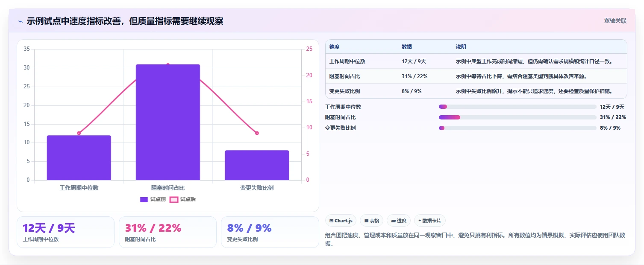Image resolution: width=644 pixels, height=265 pixels.
Task: Click the purple bar for 变更失败比例
Action: click(257, 165)
